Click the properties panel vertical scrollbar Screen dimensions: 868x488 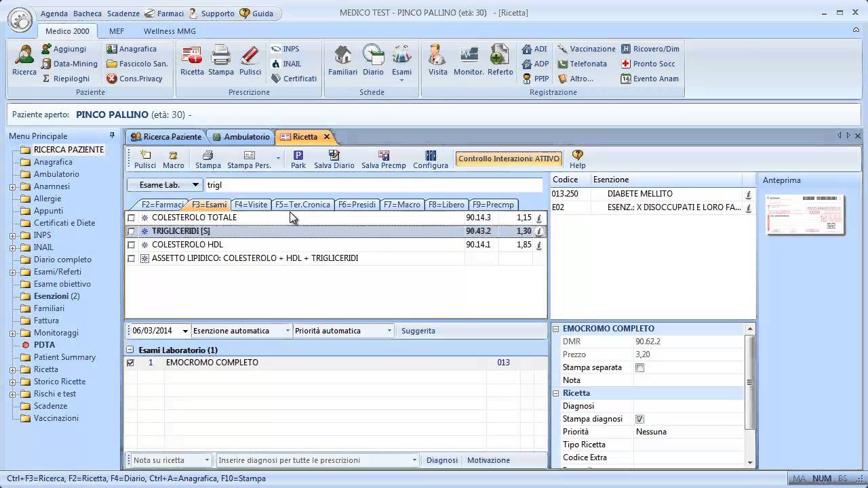click(x=749, y=381)
